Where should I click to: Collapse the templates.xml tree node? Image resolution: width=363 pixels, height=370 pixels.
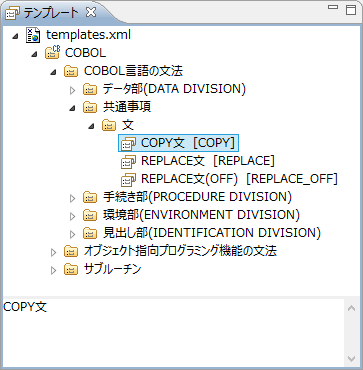pos(15,36)
